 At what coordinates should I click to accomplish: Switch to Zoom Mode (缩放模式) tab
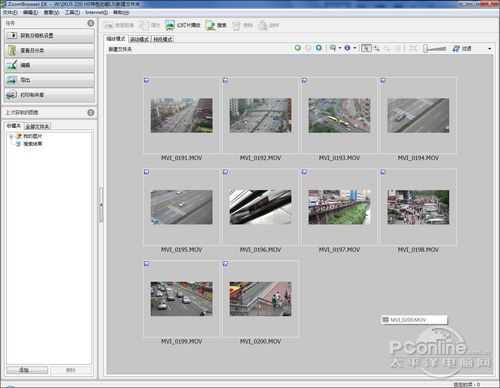tap(116, 39)
